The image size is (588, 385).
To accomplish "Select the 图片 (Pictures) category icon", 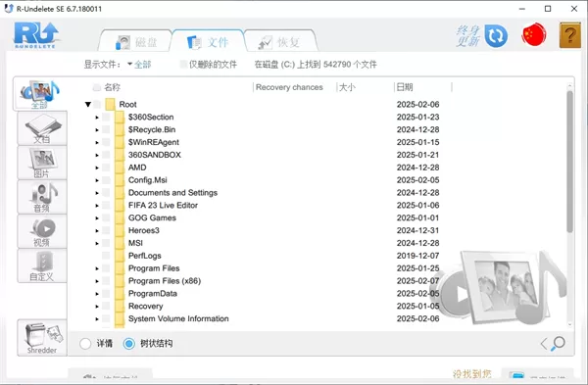I will (42, 163).
